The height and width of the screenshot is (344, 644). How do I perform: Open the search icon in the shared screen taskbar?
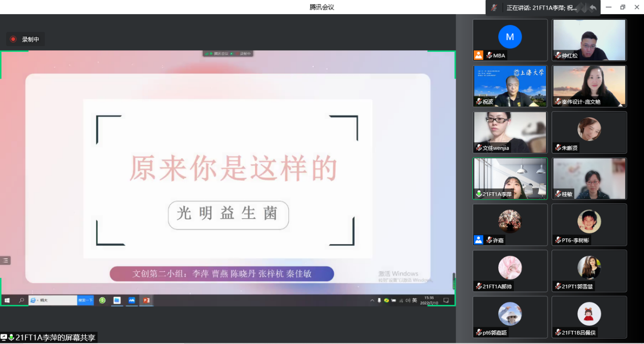click(21, 300)
